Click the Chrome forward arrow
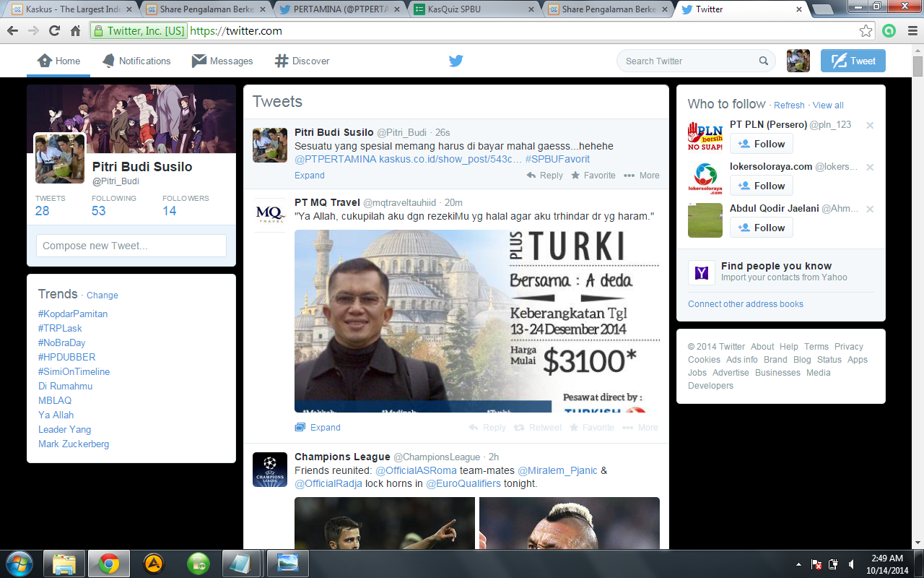This screenshot has height=578, width=924. [x=33, y=31]
